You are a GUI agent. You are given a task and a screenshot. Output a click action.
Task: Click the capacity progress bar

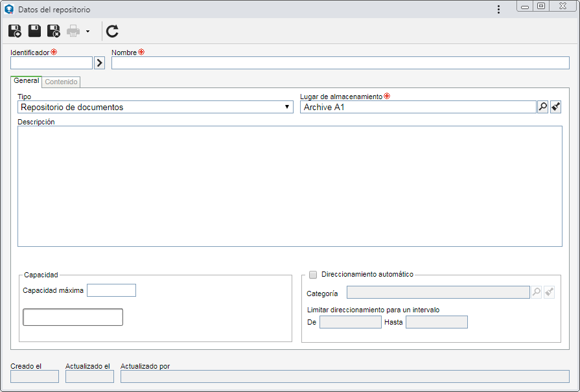pos(73,317)
